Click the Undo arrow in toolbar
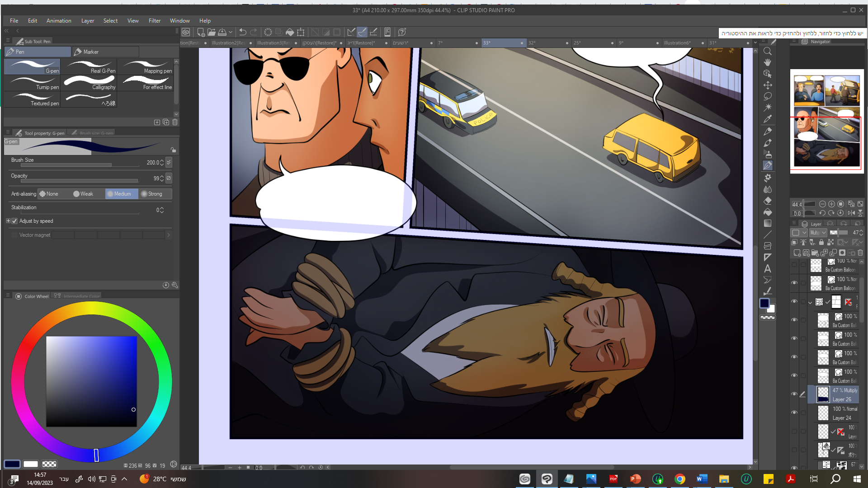The width and height of the screenshot is (868, 488). pyautogui.click(x=243, y=32)
